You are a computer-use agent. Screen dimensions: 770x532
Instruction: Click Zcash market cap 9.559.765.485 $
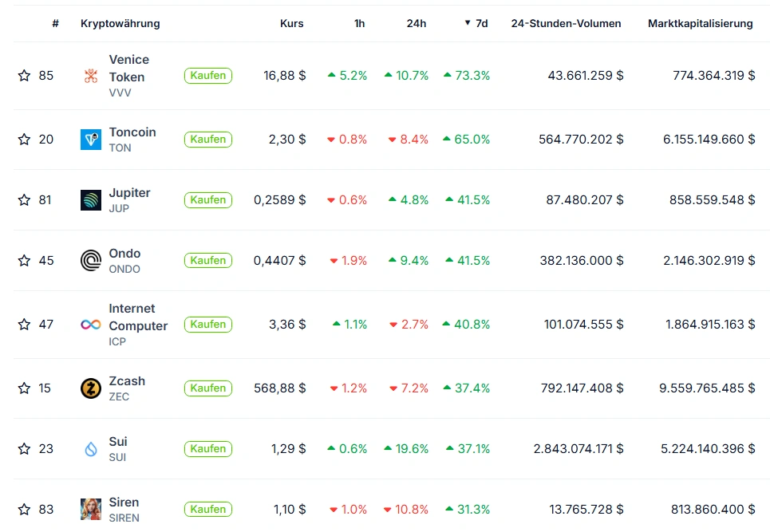(x=707, y=388)
